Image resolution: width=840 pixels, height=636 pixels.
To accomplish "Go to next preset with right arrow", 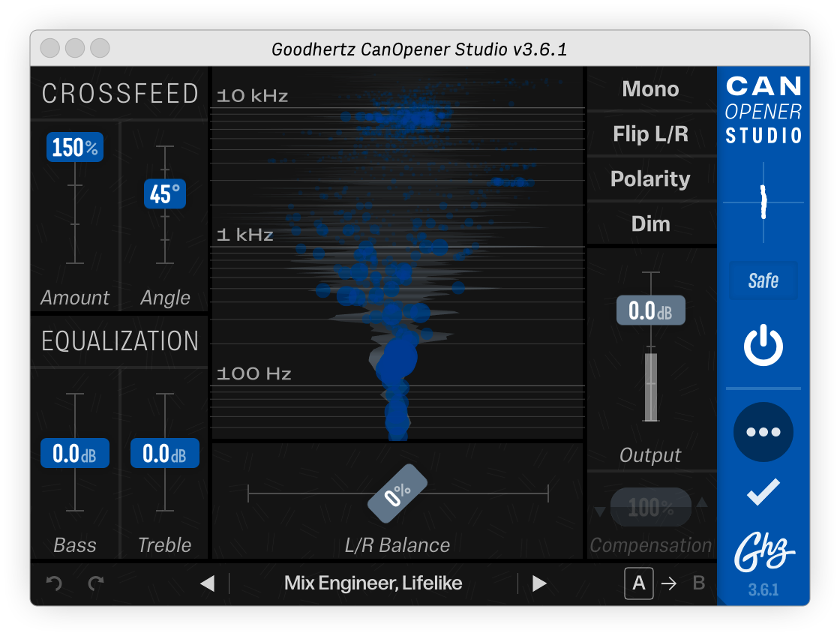I will (x=539, y=583).
